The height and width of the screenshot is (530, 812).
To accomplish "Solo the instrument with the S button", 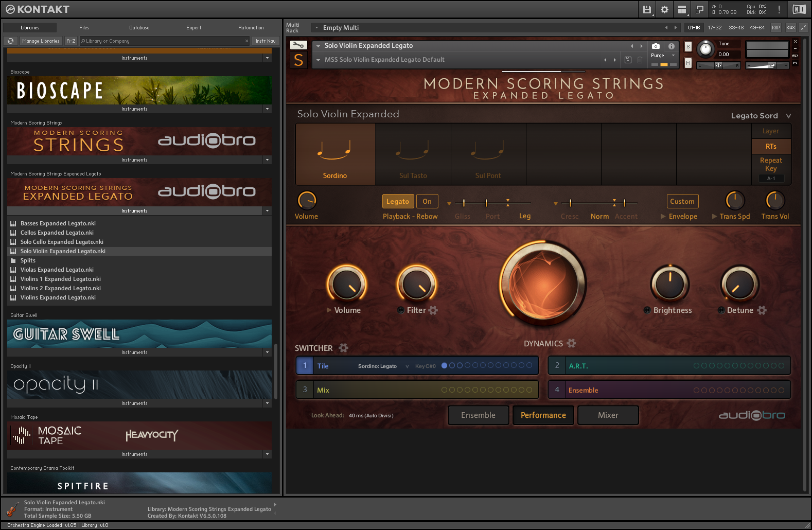I will [688, 47].
